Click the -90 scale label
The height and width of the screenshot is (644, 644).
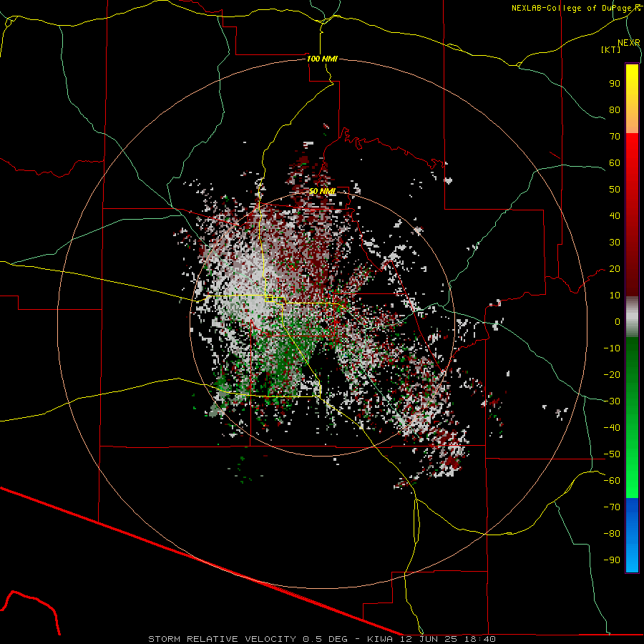[x=612, y=560]
